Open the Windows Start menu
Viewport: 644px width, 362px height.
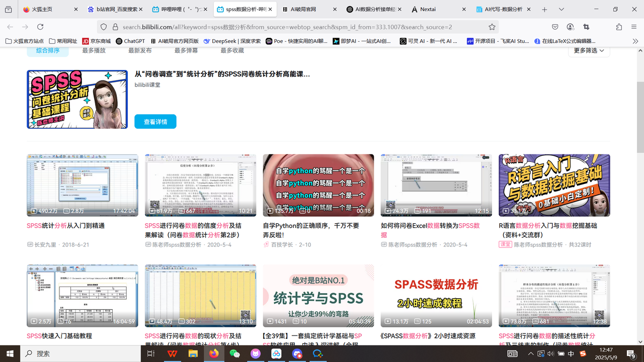click(10, 353)
